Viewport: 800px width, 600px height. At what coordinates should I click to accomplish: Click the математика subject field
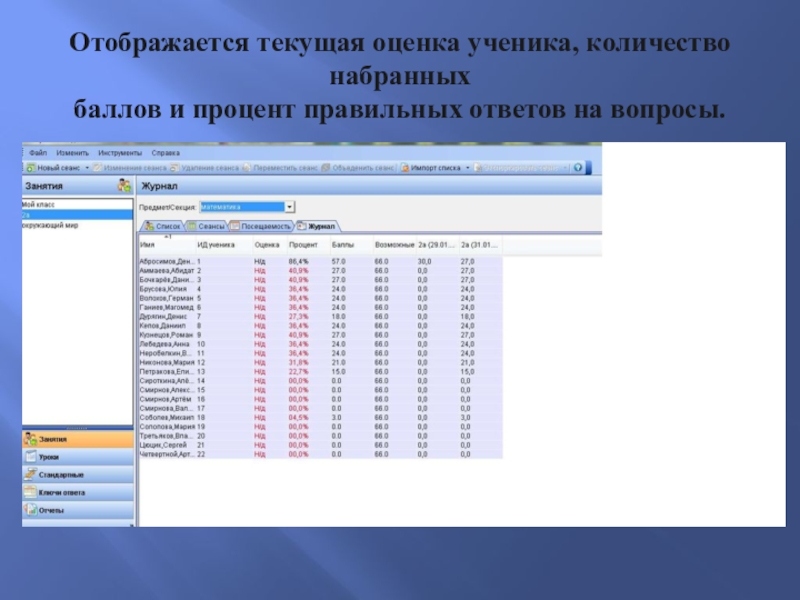pos(242,207)
